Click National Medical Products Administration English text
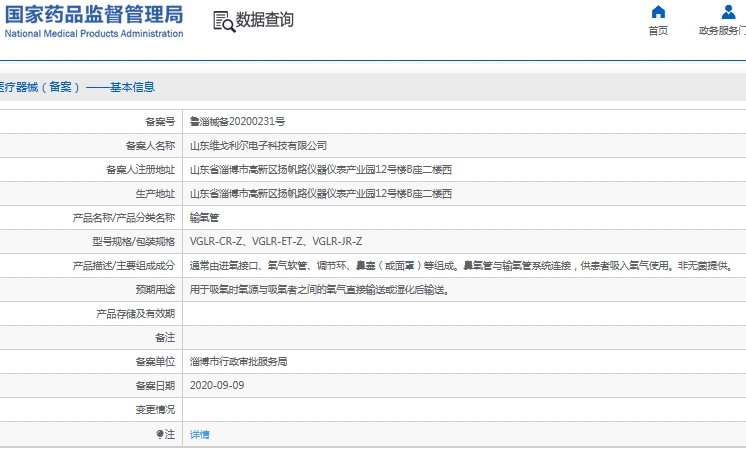This screenshot has width=746, height=451. 94,34
